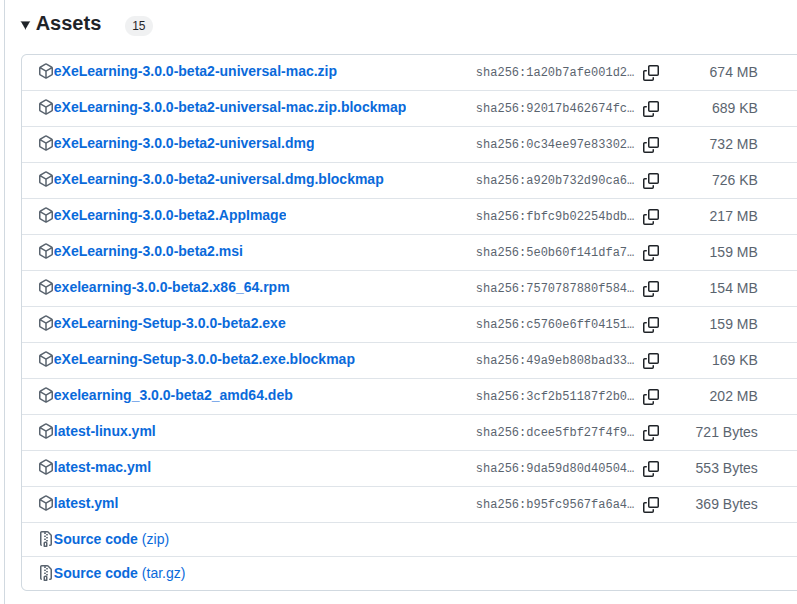Copy SHA256 for beta2.msi asset
This screenshot has height=604, width=797.
pyautogui.click(x=651, y=253)
